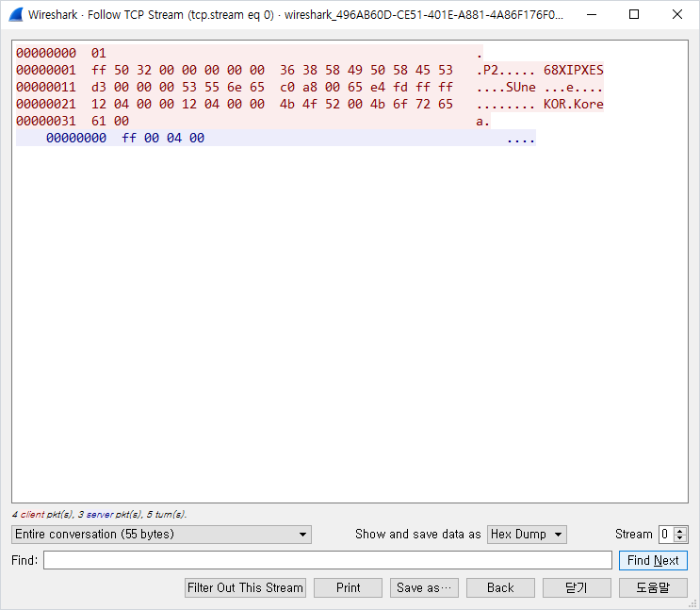Click the 도움말 (Help) button
Viewport: 700px width, 610px height.
[653, 587]
